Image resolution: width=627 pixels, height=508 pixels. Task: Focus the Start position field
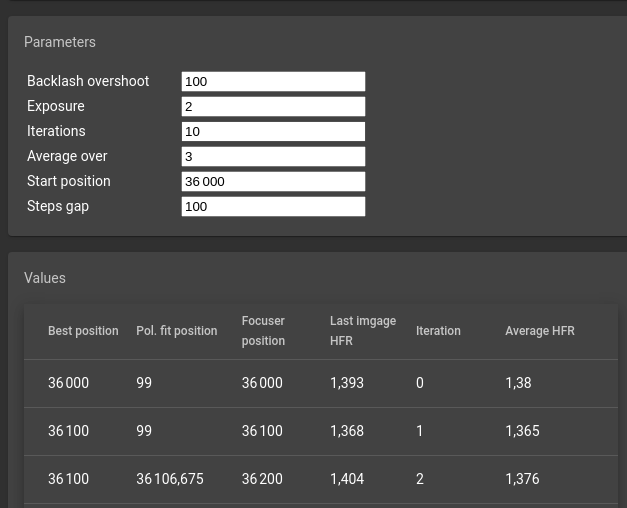pos(273,181)
